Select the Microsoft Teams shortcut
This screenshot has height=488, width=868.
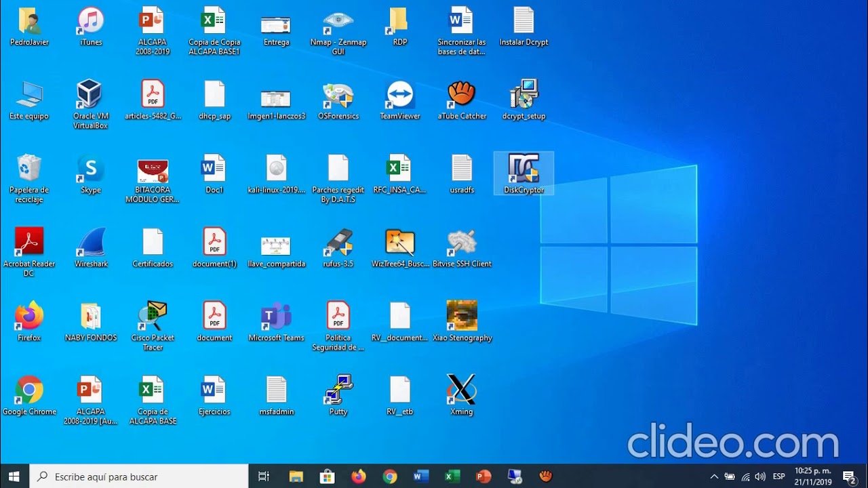tap(276, 322)
